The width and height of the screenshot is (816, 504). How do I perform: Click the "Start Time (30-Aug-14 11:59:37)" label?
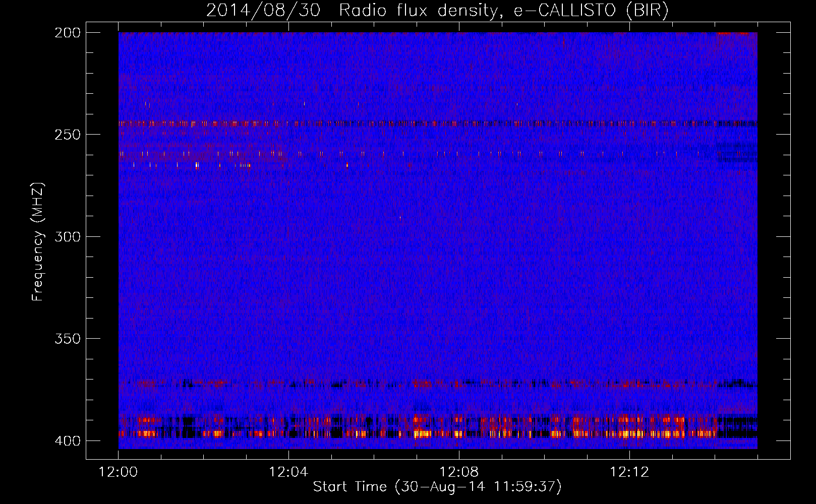click(437, 487)
